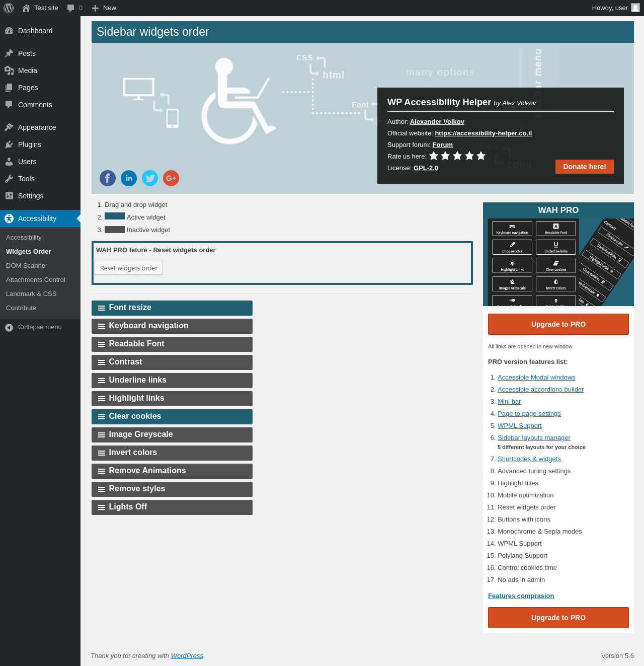Click the Donate here! button
The height and width of the screenshot is (666, 644).
click(585, 167)
